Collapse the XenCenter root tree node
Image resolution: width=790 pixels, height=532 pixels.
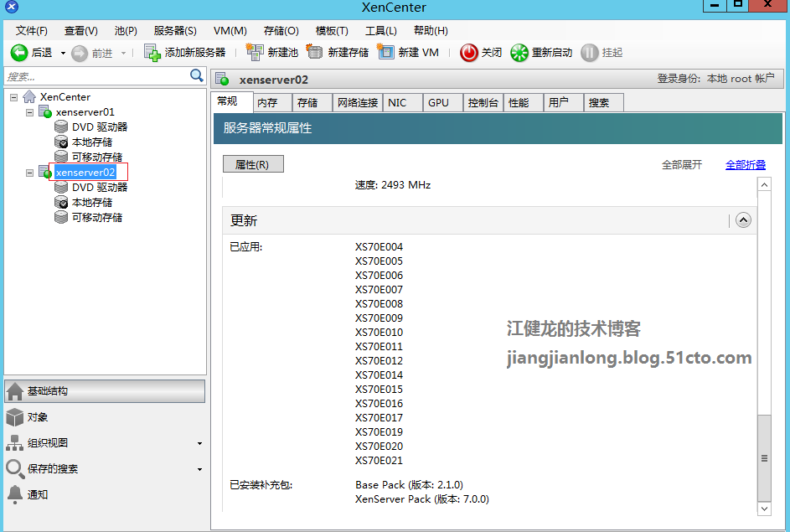pos(14,97)
